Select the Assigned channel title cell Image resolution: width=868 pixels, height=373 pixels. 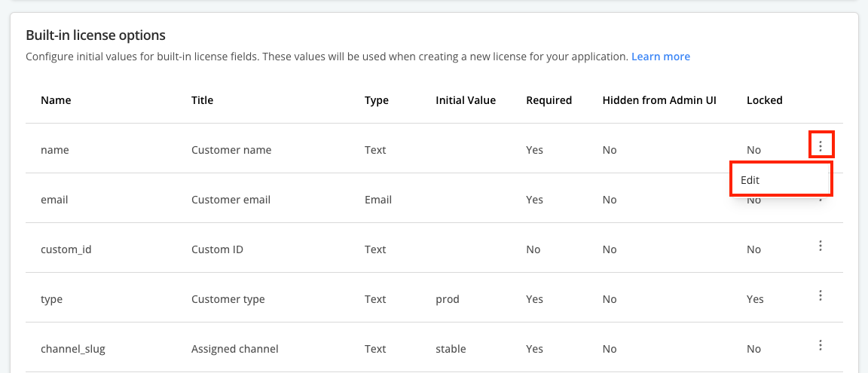point(234,349)
